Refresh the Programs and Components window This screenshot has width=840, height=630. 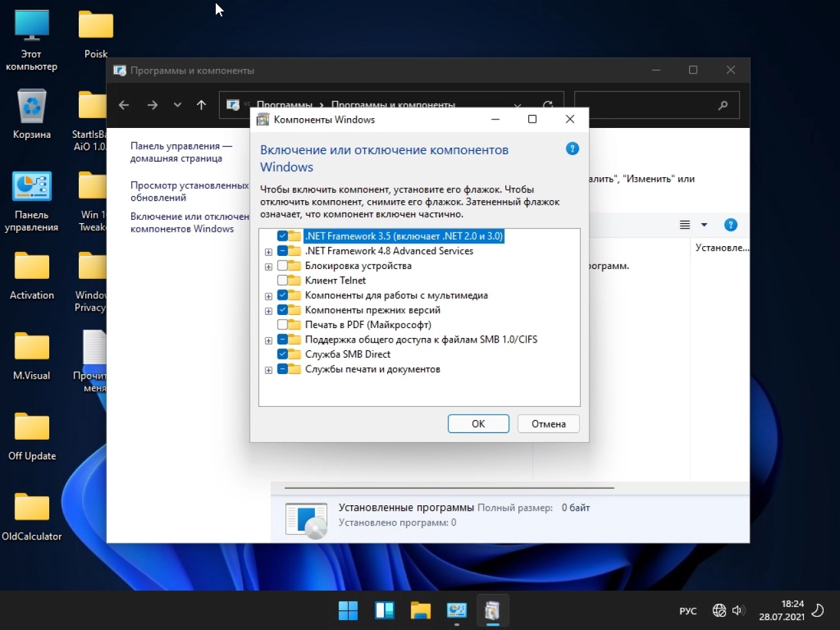pos(548,105)
